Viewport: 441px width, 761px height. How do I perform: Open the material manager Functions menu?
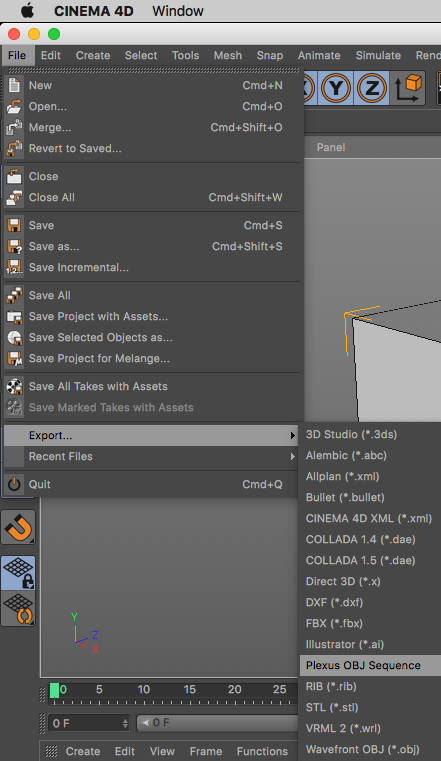tap(262, 751)
